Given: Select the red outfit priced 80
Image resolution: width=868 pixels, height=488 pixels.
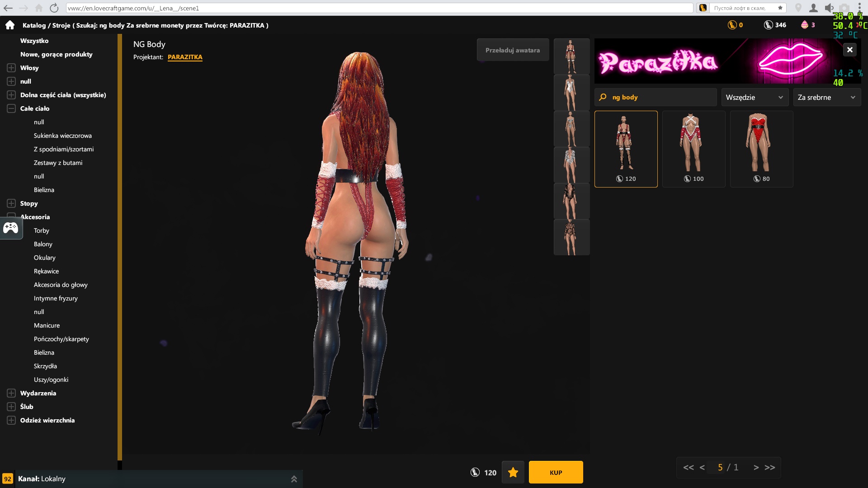Looking at the screenshot, I should tap(761, 149).
